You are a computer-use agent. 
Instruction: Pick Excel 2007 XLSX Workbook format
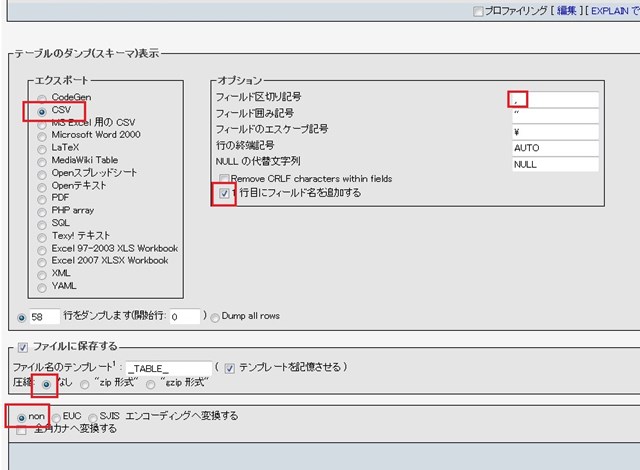[x=42, y=260]
